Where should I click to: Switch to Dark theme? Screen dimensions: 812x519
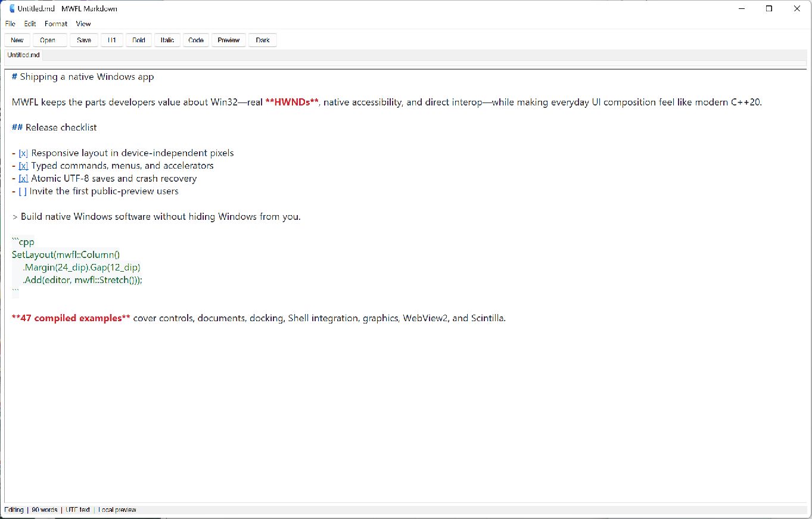tap(263, 40)
